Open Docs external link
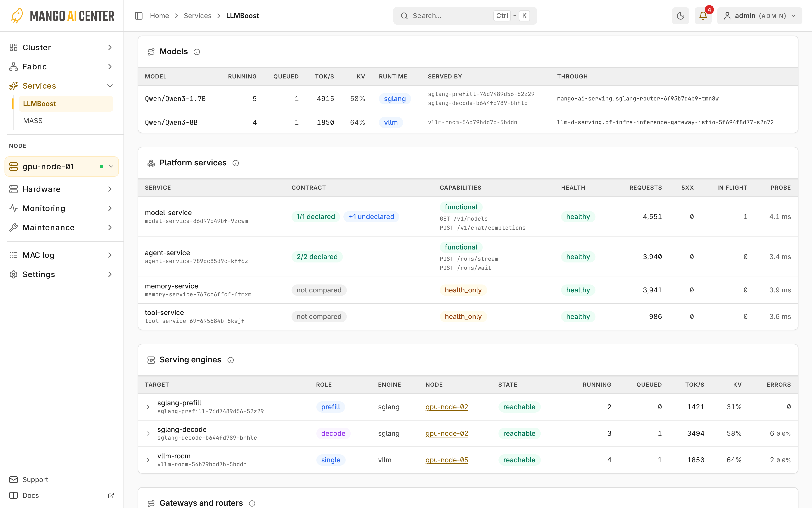 coord(62,495)
